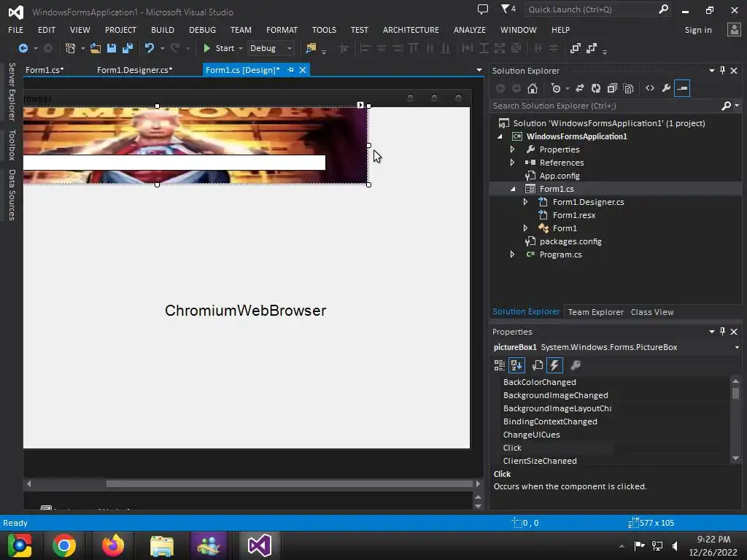Screen dimensions: 747x560
Task: Toggle Show All Files in Solution Explorer
Action: click(628, 88)
